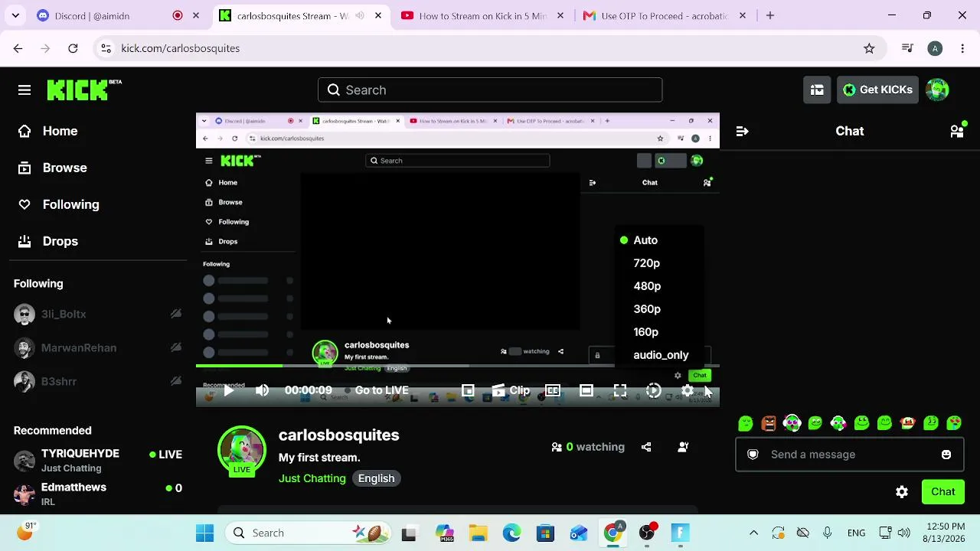Click the English language tag

coord(377,478)
